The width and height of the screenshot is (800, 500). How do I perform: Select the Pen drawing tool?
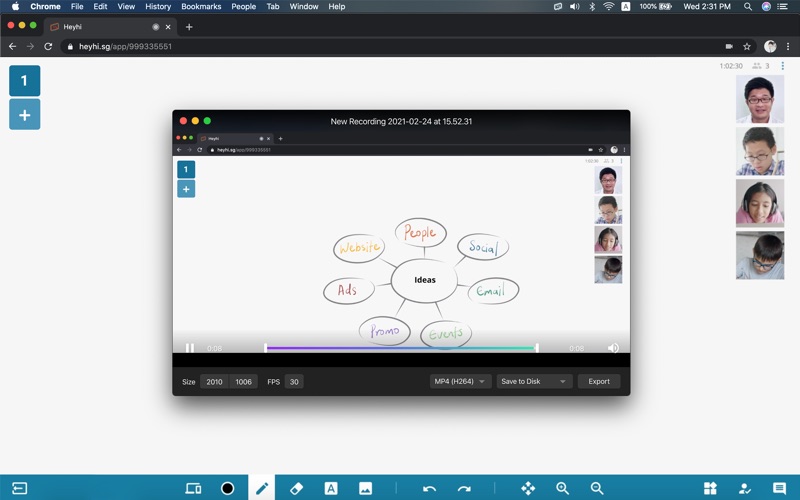click(262, 488)
